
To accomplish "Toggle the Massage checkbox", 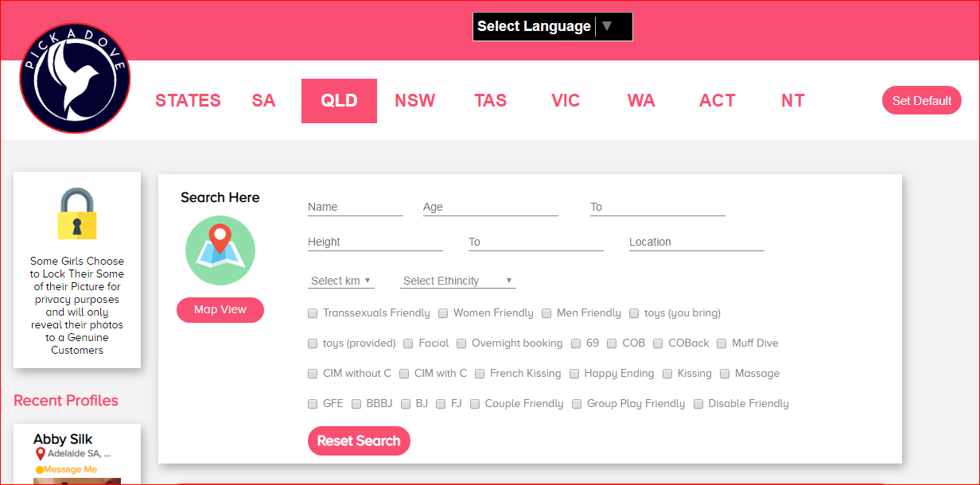I will click(725, 374).
